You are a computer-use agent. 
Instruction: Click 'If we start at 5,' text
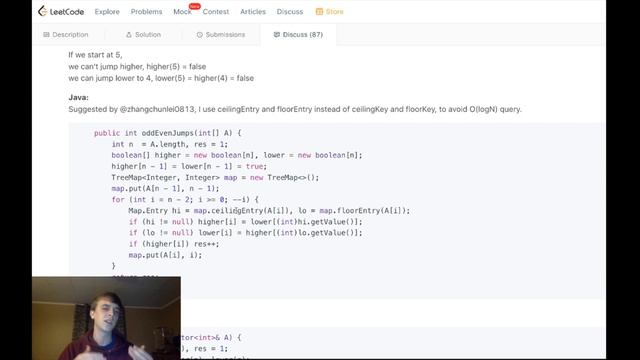[95, 55]
